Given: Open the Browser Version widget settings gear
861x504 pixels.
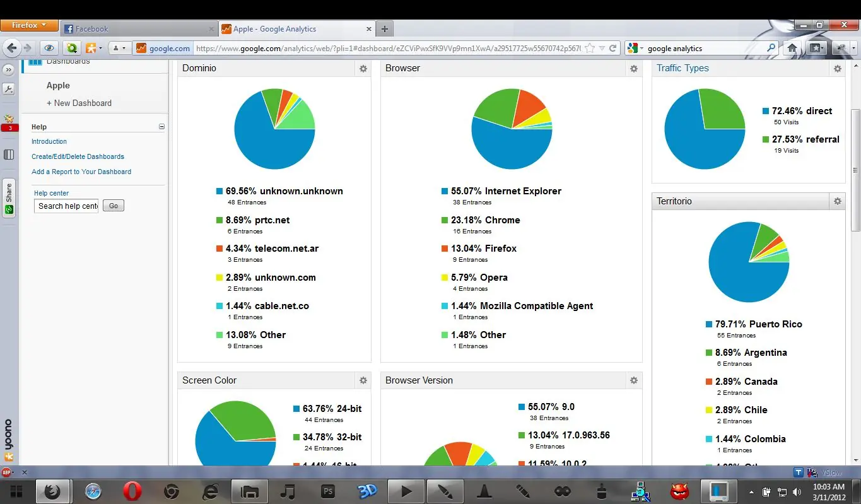Looking at the screenshot, I should (x=634, y=380).
